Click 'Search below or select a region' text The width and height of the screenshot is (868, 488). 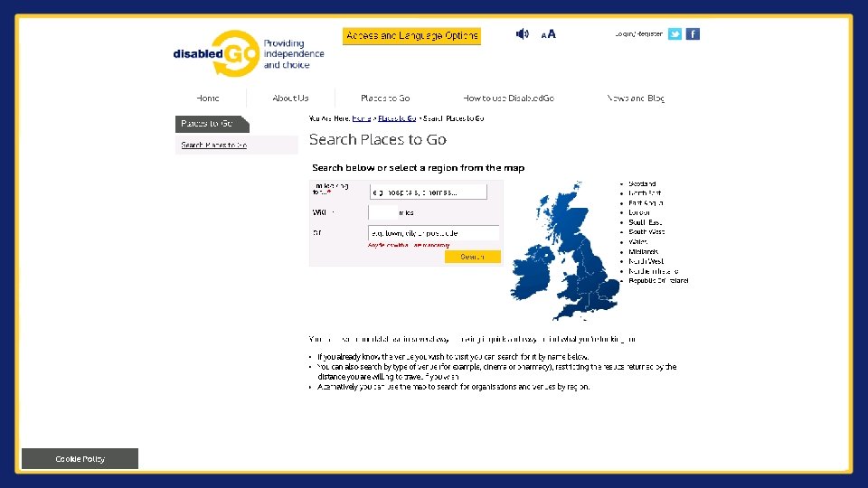coord(418,168)
